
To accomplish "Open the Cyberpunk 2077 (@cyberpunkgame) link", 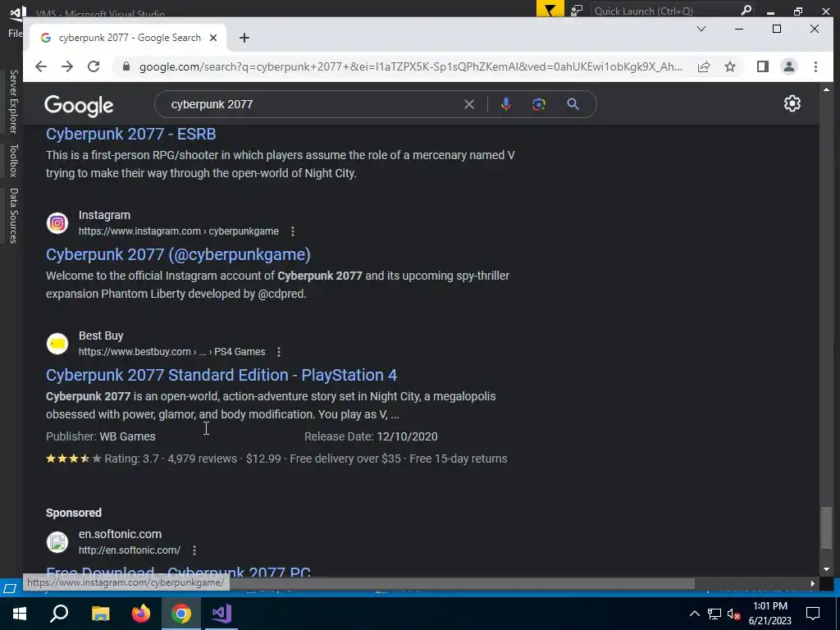I will click(178, 254).
